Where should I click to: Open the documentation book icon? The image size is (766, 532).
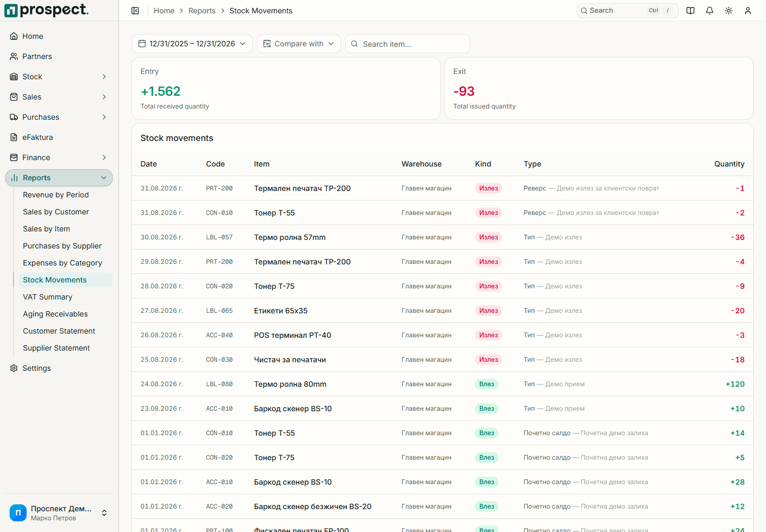point(690,11)
